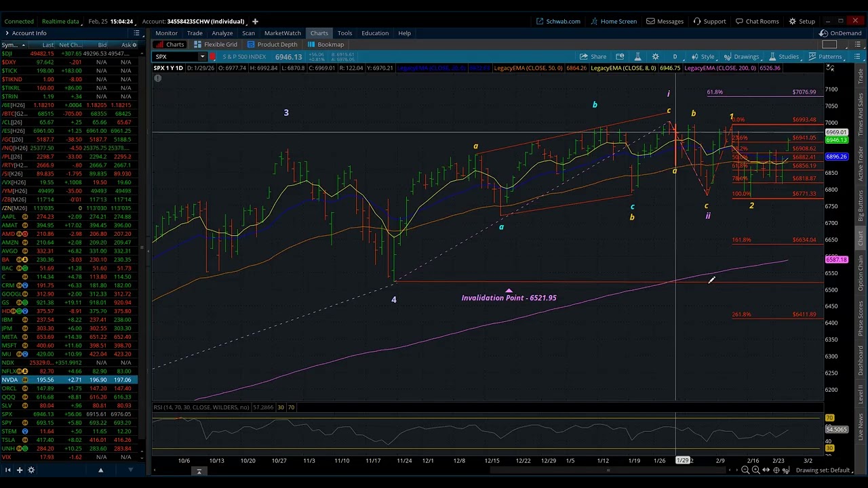Image resolution: width=868 pixels, height=488 pixels.
Task: Select the Flexible Grid sub-tab
Action: pos(215,45)
